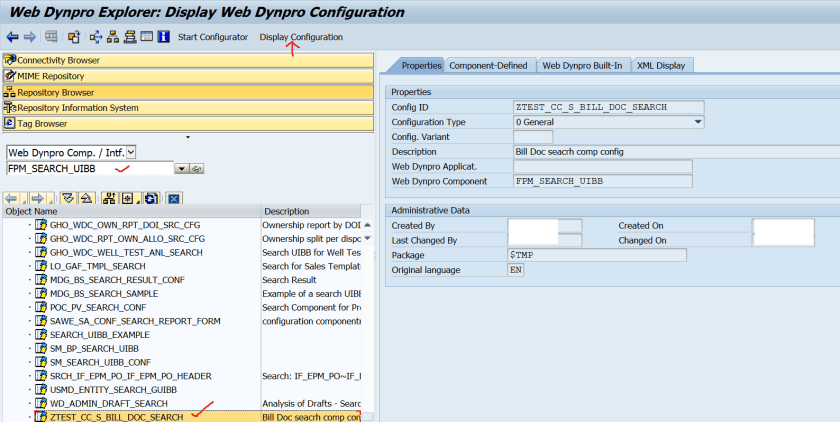Open the Web Dynpro Comp. / Intf. dropdown
This screenshot has height=422, width=840.
(131, 152)
